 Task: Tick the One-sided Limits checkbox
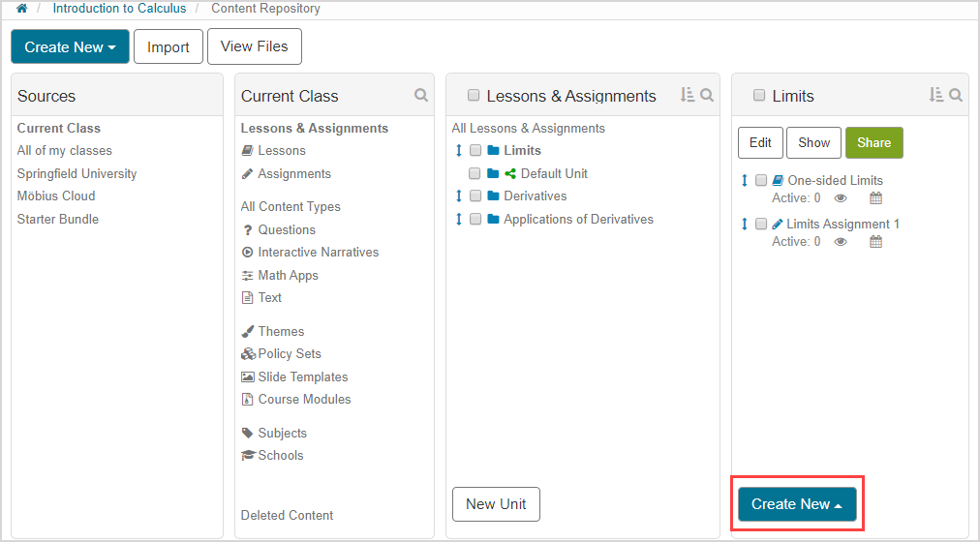pyautogui.click(x=761, y=180)
